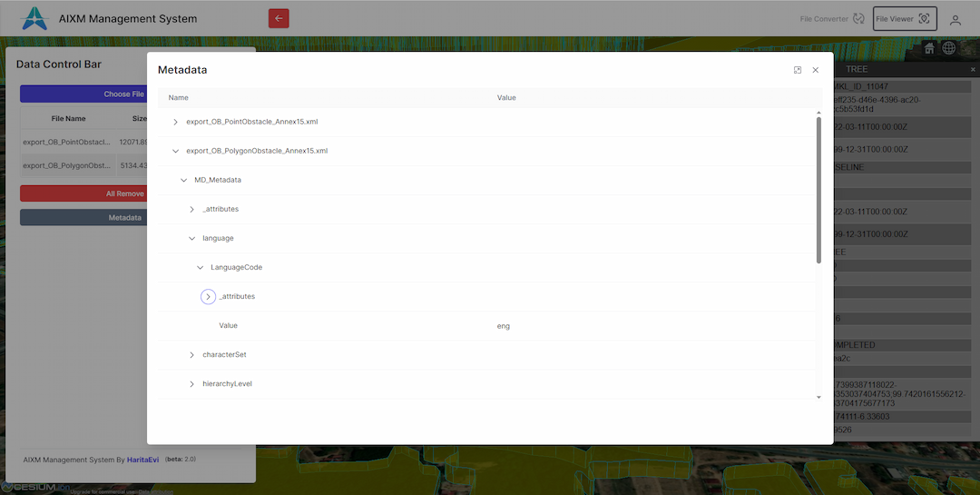Image resolution: width=980 pixels, height=495 pixels.
Task: Click the red back arrow button
Action: [x=279, y=18]
